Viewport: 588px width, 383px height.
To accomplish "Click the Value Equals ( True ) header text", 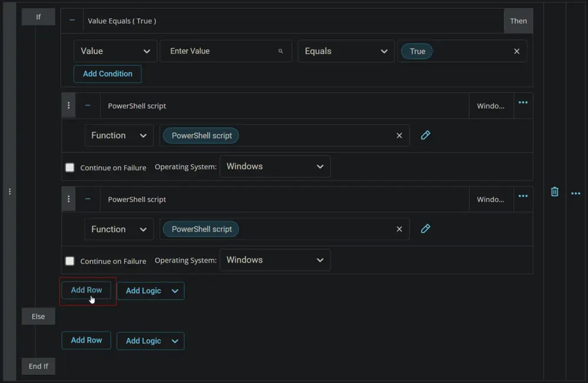I will pos(122,21).
